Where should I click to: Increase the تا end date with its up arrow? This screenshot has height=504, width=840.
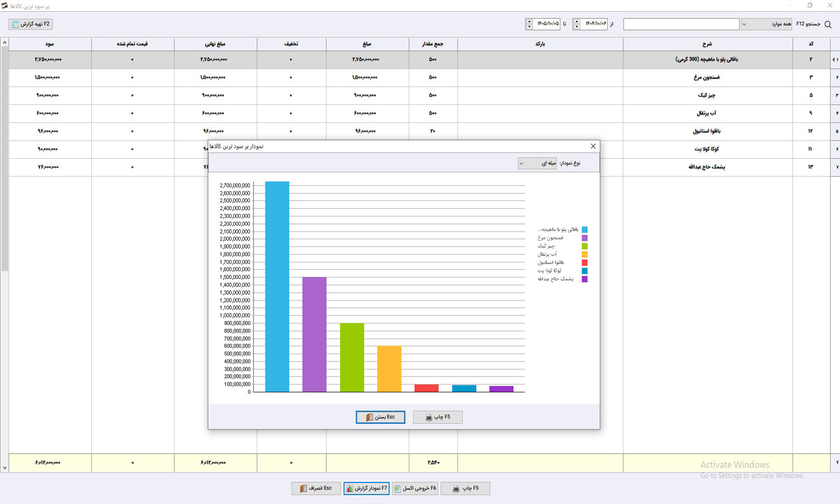pos(529,21)
